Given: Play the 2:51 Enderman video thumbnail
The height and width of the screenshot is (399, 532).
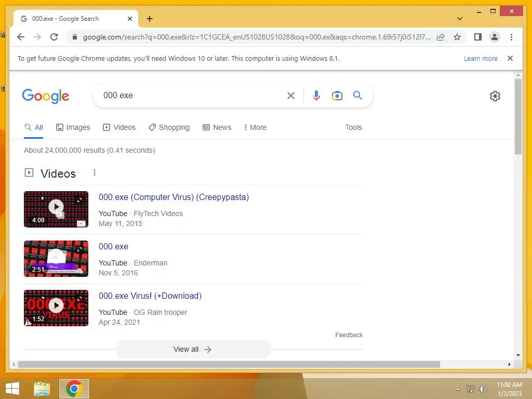Looking at the screenshot, I should 56,259.
